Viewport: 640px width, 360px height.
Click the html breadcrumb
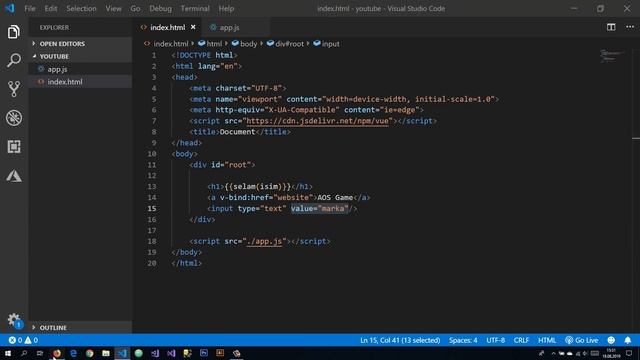coord(210,44)
